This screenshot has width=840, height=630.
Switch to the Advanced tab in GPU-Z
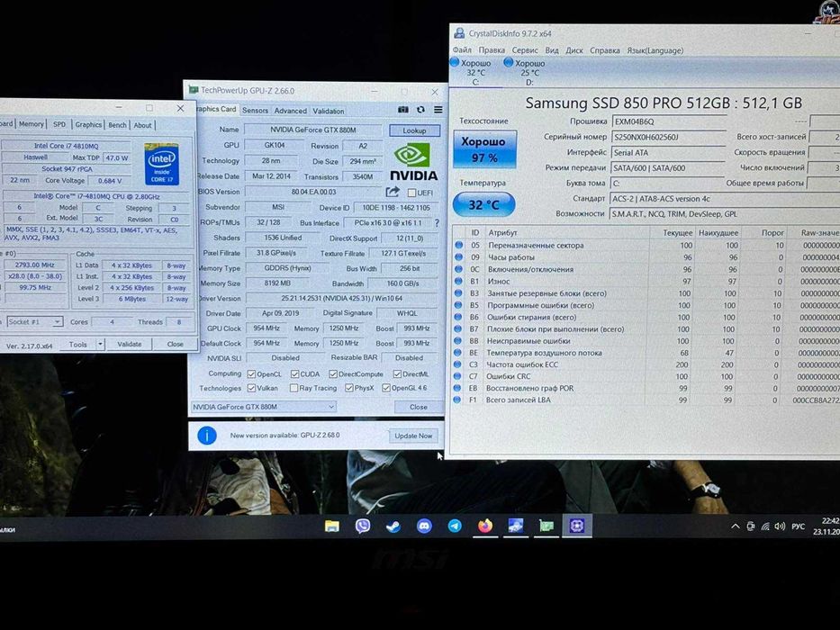[291, 111]
